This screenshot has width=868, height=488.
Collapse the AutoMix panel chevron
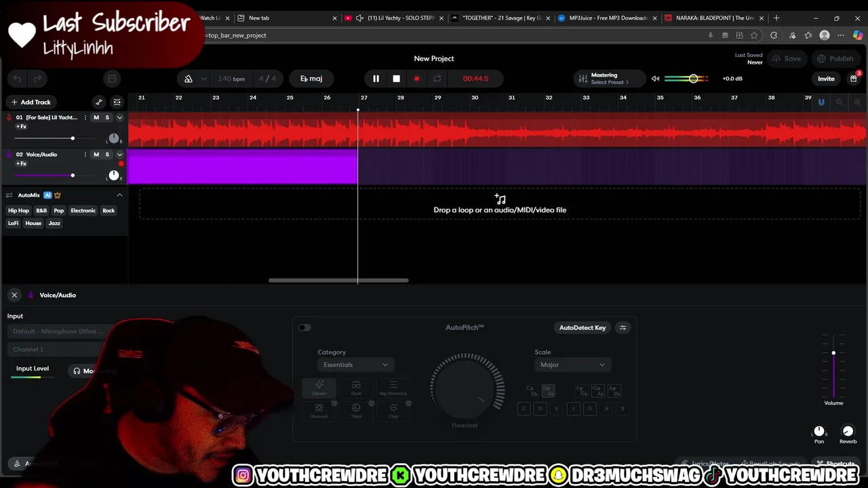coord(119,195)
